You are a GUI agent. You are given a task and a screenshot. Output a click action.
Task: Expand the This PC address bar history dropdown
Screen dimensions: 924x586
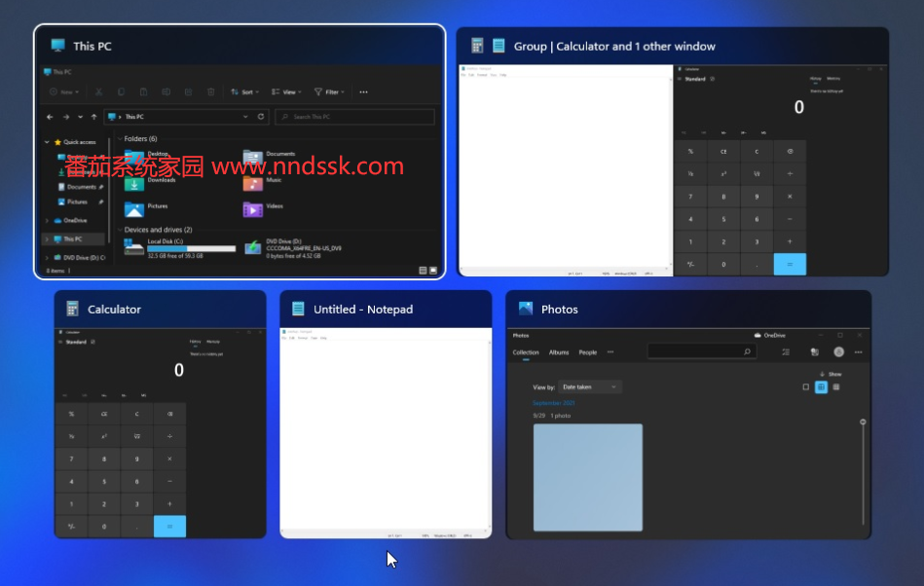pos(245,117)
